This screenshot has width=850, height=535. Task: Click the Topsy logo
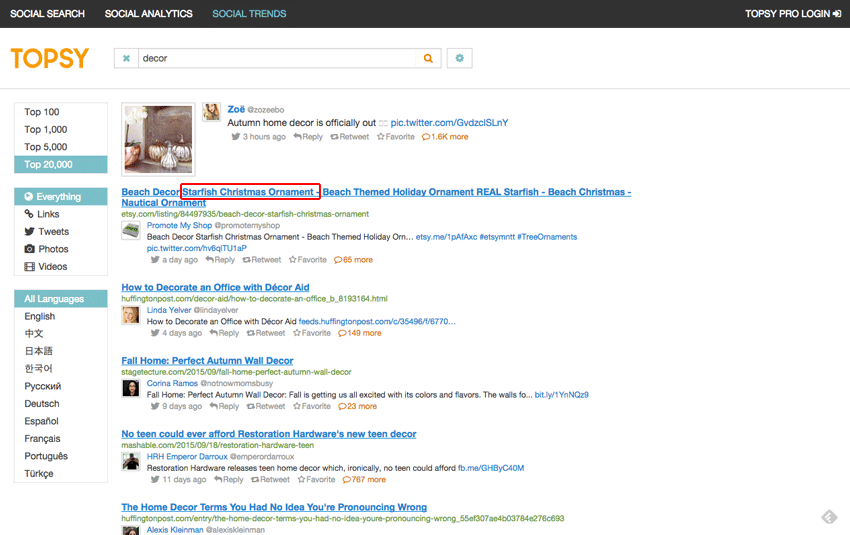[x=49, y=58]
